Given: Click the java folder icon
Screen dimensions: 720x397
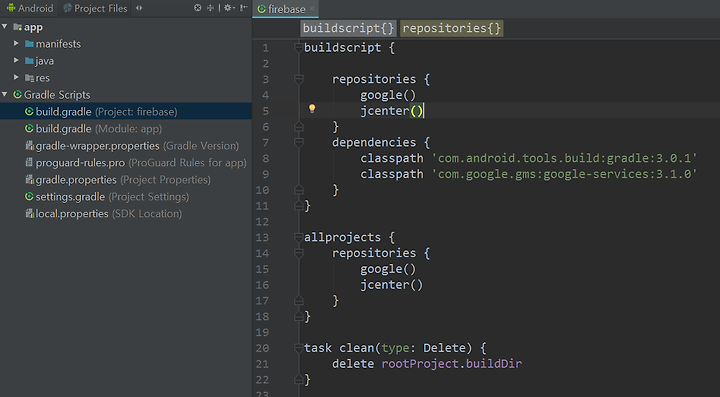Looking at the screenshot, I should [x=29, y=61].
